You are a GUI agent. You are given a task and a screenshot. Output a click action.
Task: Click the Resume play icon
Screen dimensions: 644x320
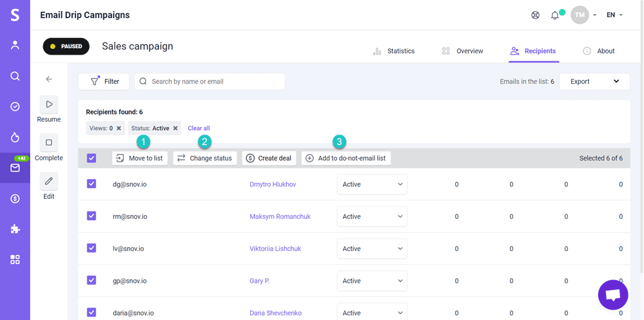click(49, 104)
